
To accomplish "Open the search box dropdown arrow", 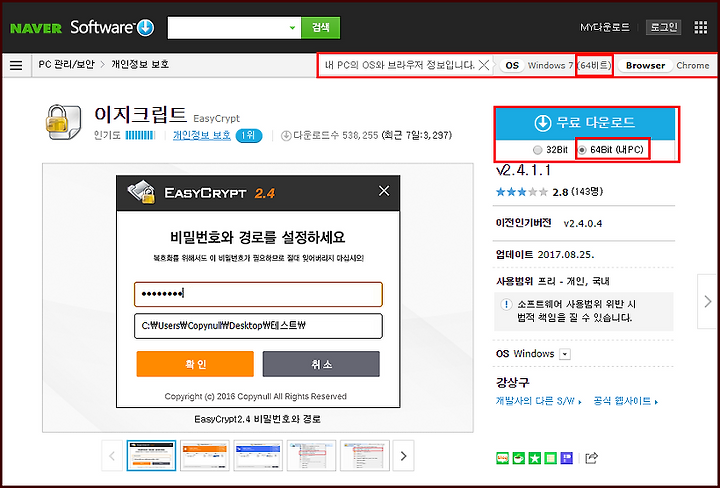I will coord(292,28).
